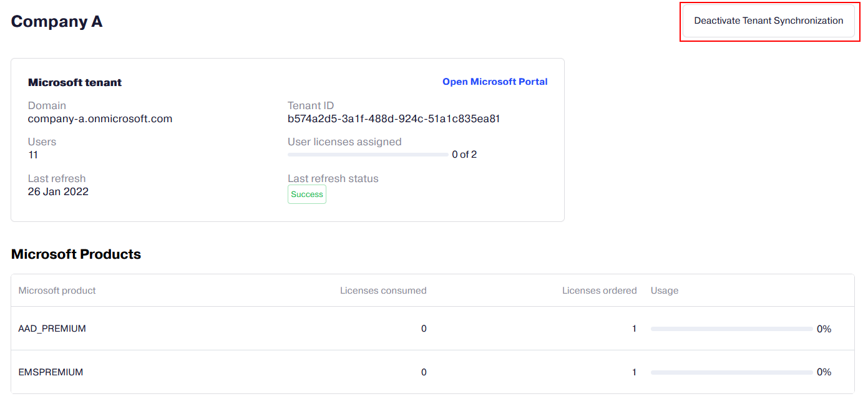Click the Licenses ordered column header
The image size is (868, 404).
599,291
